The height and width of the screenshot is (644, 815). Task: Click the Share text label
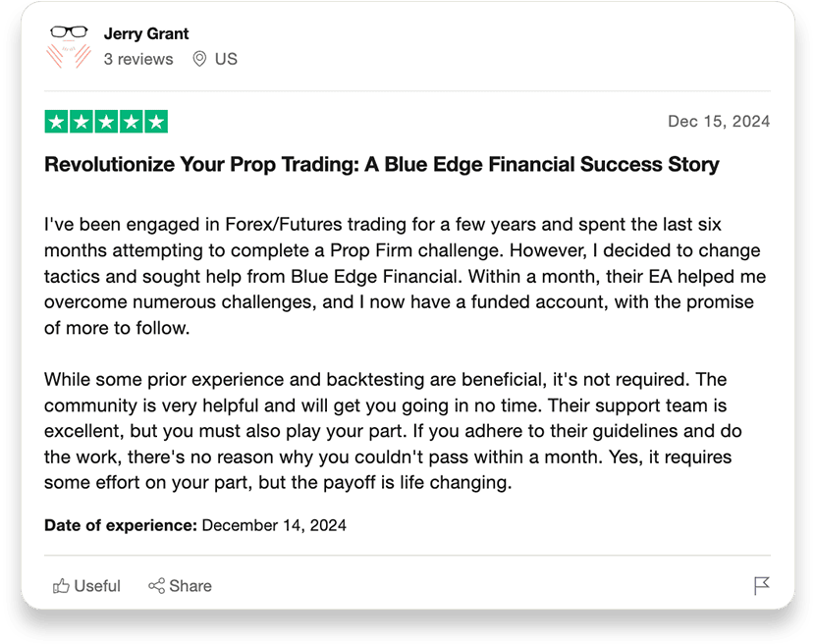(x=190, y=586)
